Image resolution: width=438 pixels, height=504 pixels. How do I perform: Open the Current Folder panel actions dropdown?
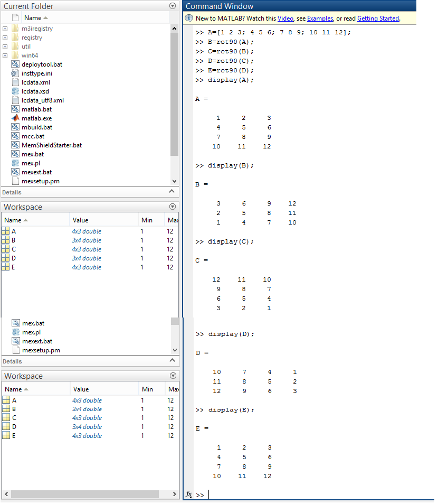(x=173, y=6)
